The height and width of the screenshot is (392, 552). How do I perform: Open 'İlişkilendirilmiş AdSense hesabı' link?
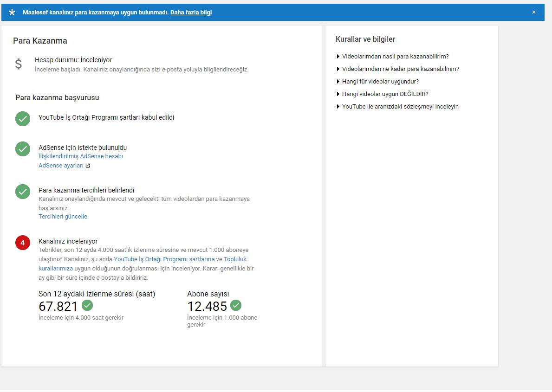click(x=81, y=156)
